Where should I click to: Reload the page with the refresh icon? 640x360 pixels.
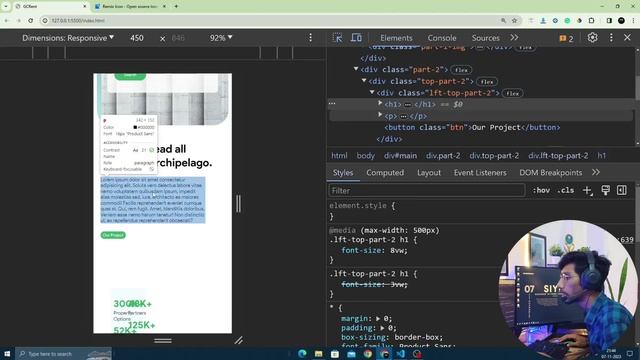coord(31,20)
